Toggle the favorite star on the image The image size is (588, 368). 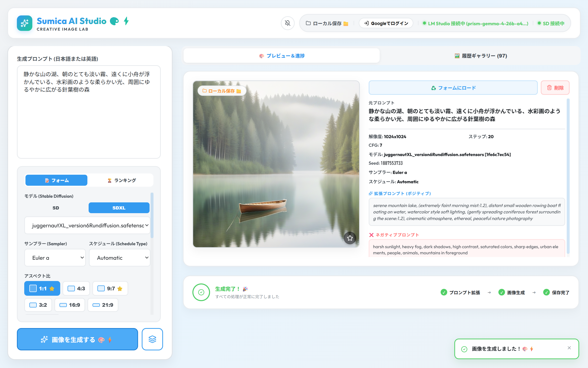(x=350, y=238)
